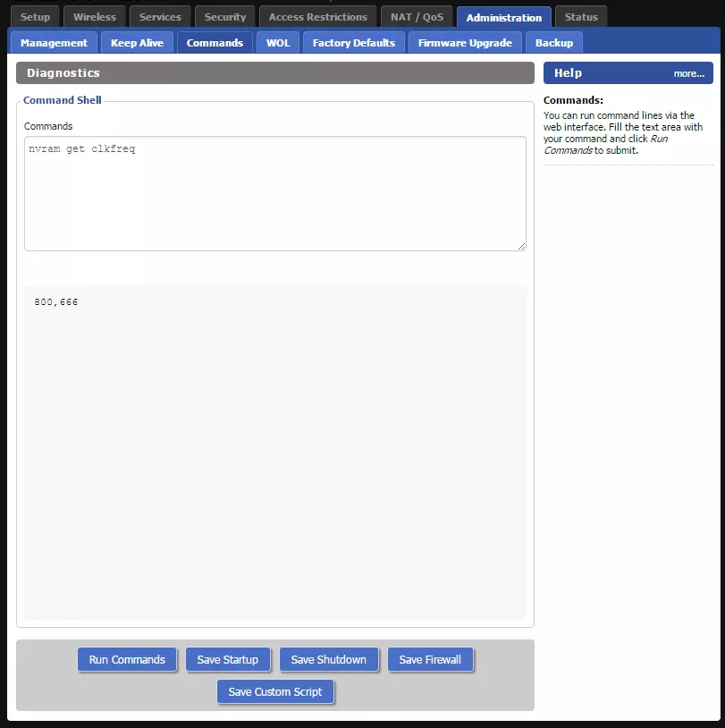725x728 pixels.
Task: Select the WOL subtab
Action: [x=278, y=43]
